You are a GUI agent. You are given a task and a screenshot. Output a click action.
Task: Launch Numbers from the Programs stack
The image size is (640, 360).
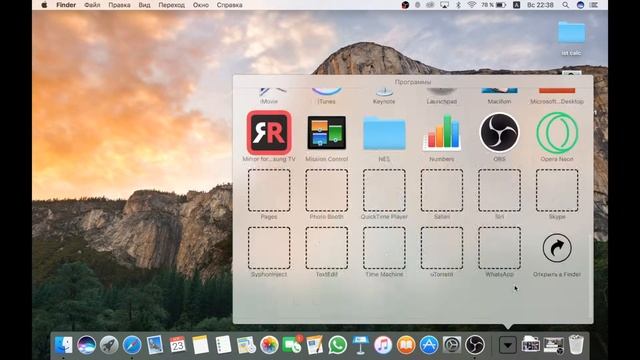442,133
